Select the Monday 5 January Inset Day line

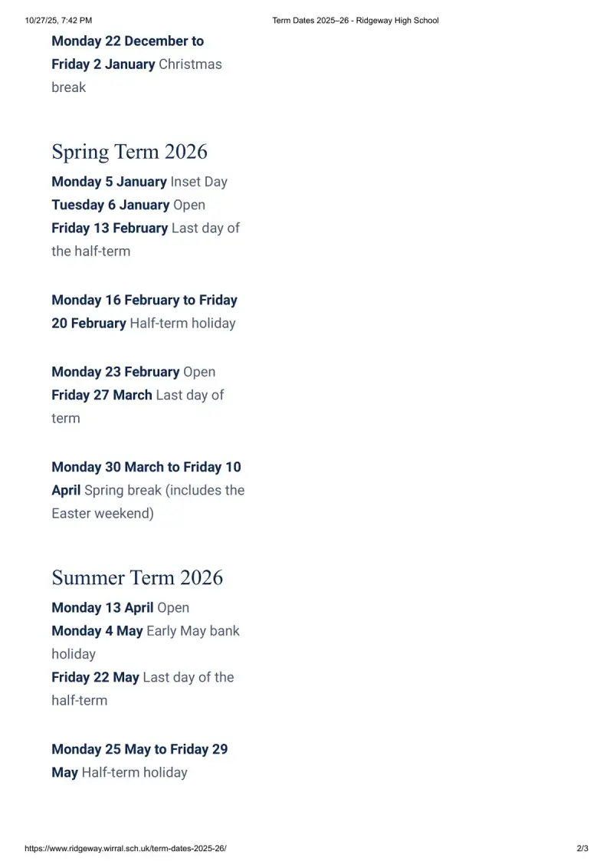tap(139, 182)
